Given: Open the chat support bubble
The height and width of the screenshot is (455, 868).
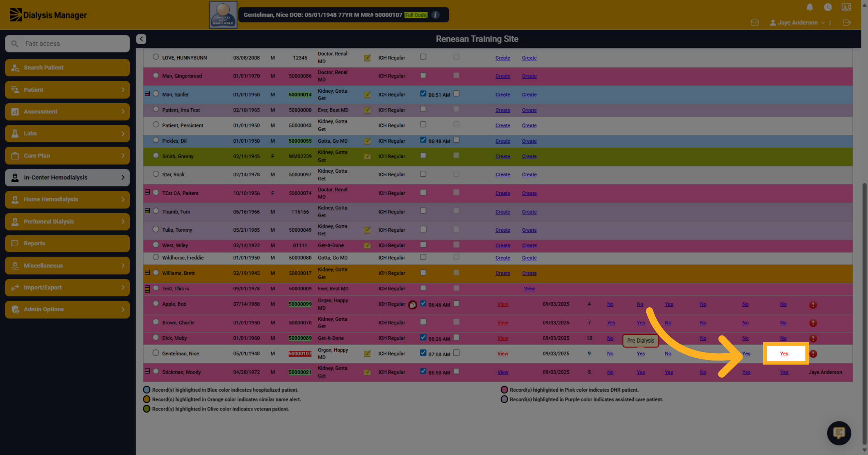Looking at the screenshot, I should [839, 433].
